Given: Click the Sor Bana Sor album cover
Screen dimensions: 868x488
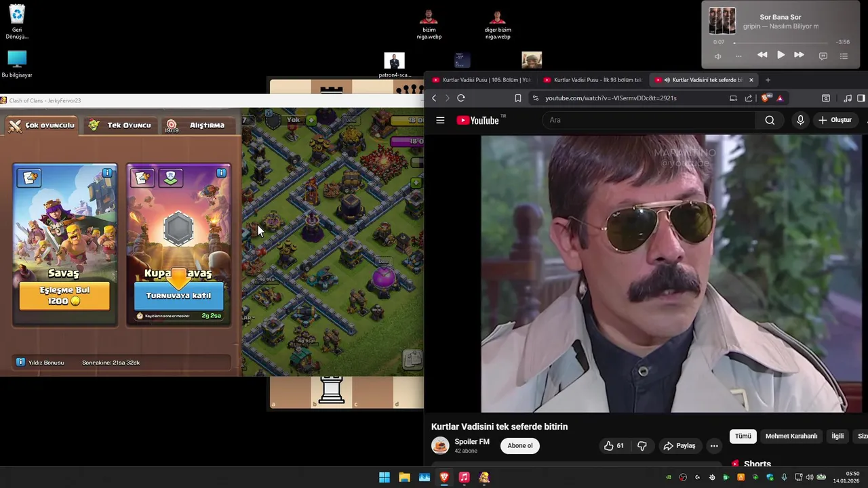Looking at the screenshot, I should 722,21.
